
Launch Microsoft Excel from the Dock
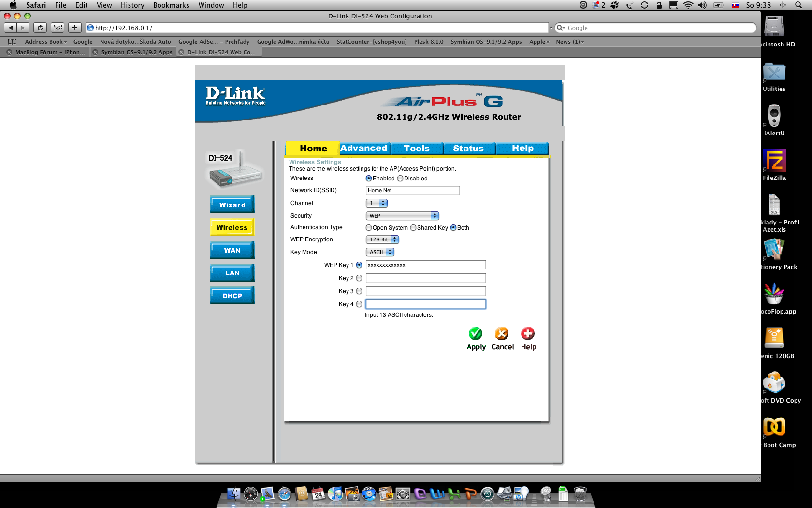[454, 493]
